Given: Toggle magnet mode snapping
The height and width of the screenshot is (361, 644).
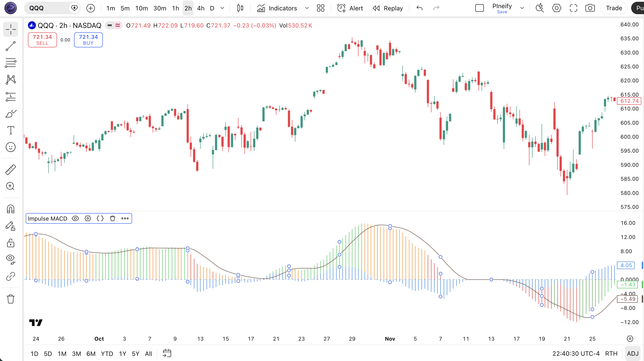Looking at the screenshot, I should click(11, 209).
